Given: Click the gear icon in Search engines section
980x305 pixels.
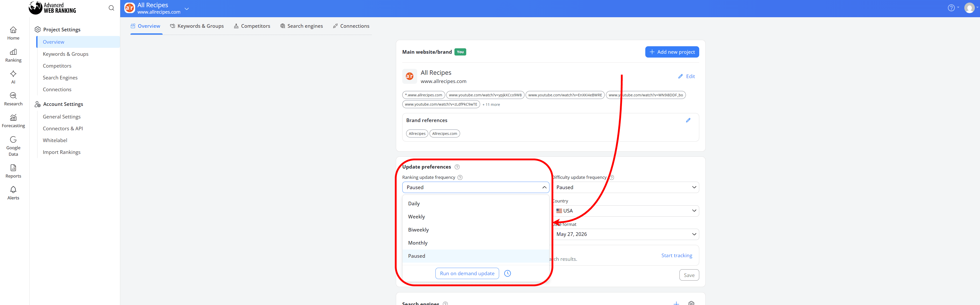Looking at the screenshot, I should tap(691, 303).
